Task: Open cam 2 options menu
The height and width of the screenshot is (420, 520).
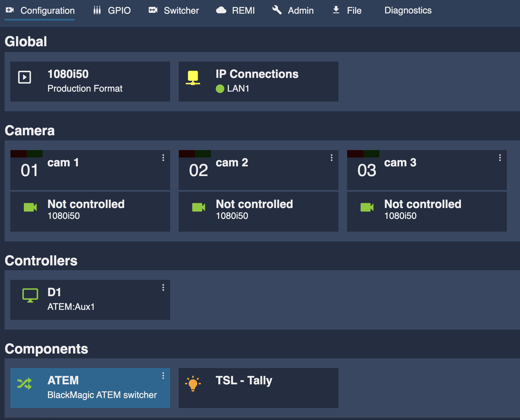Action: pyautogui.click(x=332, y=158)
